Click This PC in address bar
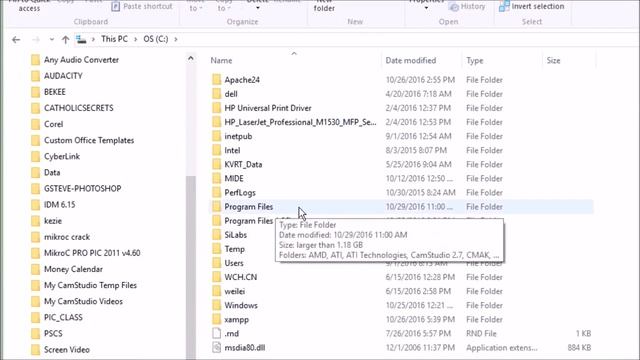Screen dimensions: 640x360 pyautogui.click(x=114, y=39)
